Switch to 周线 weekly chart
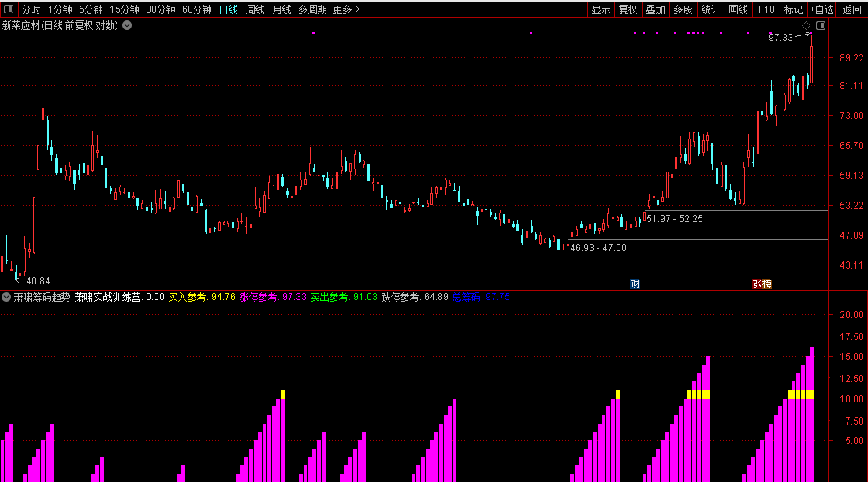Screen dimensions: 868x482 (255, 9)
